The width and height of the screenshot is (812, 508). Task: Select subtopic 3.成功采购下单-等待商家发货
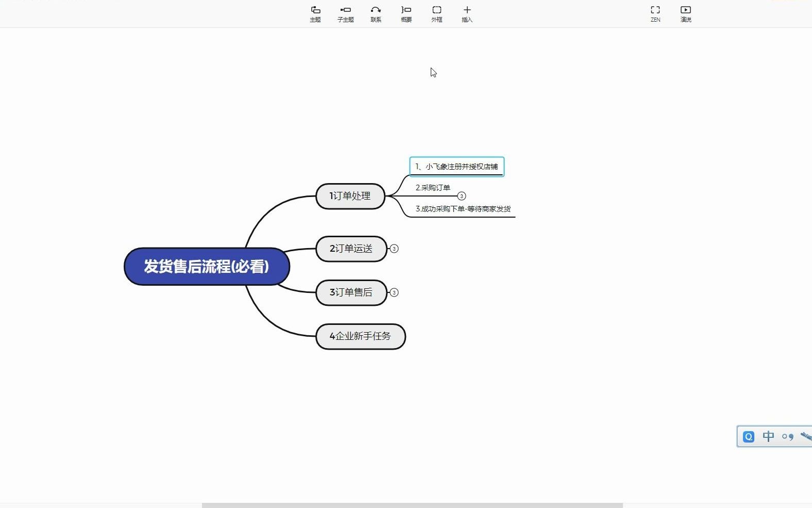point(463,209)
